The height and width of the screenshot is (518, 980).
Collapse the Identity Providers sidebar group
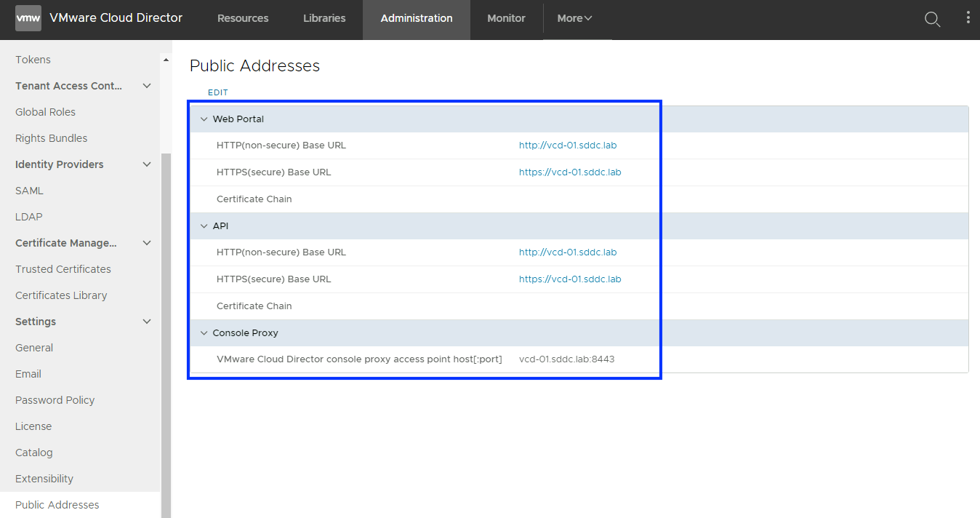pos(147,164)
